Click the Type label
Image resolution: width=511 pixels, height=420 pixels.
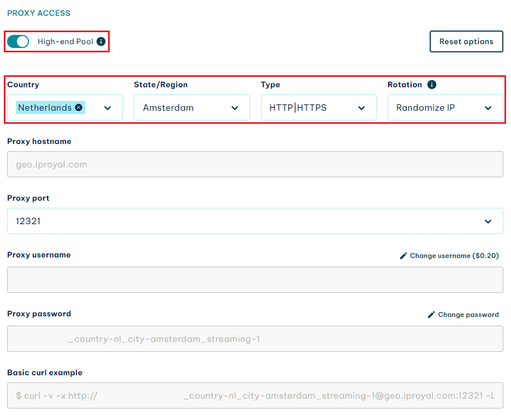(x=270, y=85)
